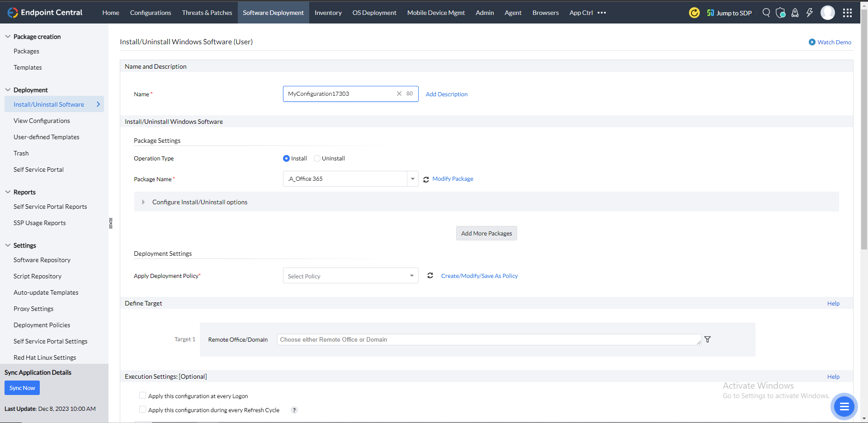
Task: Click the user profile avatar icon
Action: click(x=828, y=13)
